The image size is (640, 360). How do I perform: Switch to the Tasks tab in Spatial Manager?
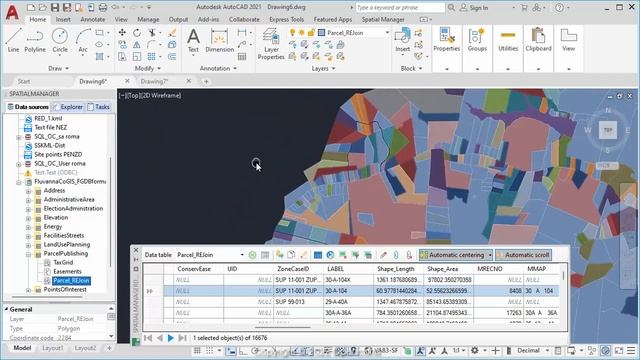click(x=98, y=107)
